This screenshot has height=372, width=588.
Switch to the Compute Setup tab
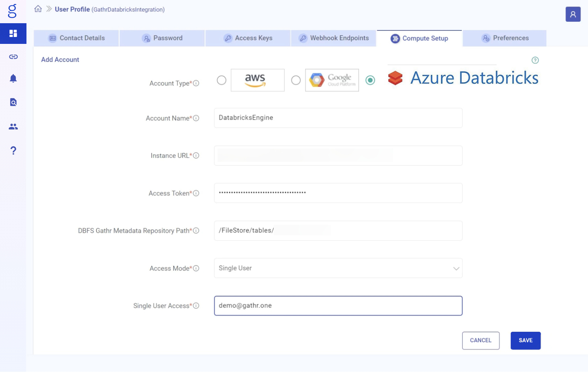[419, 38]
